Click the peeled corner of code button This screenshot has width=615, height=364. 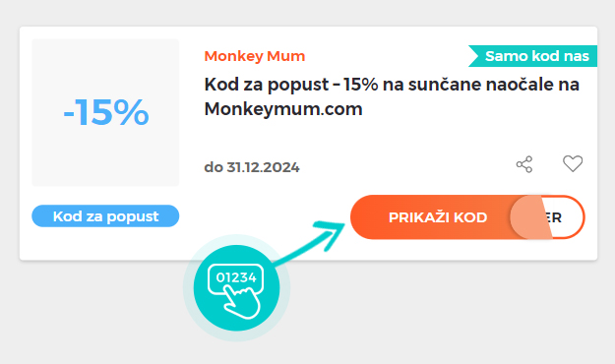(530, 217)
